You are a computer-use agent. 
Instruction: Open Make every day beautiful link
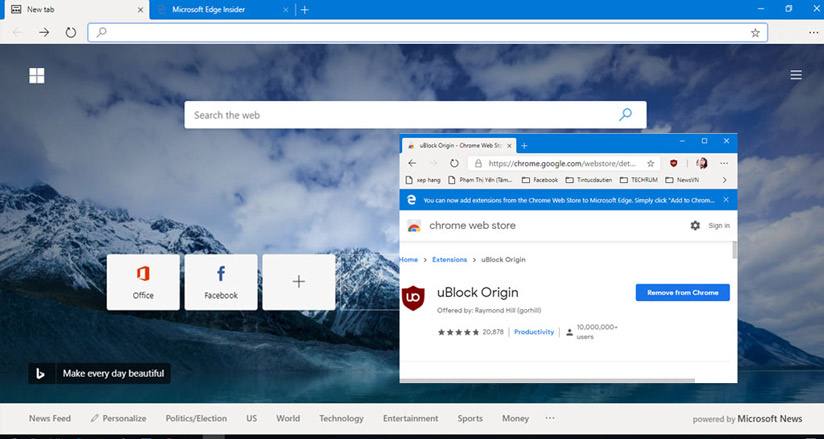(x=114, y=373)
